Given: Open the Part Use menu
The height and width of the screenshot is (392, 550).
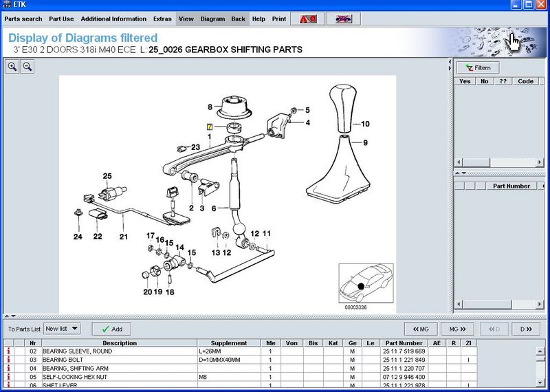Looking at the screenshot, I should click(x=61, y=19).
